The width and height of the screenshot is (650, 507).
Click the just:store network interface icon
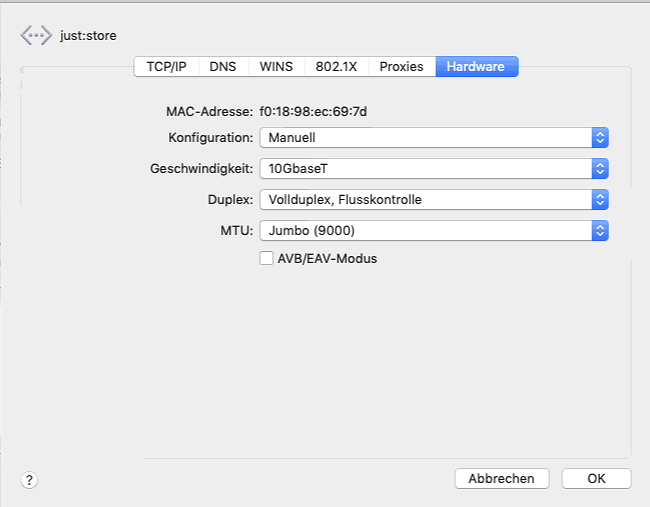(x=36, y=35)
